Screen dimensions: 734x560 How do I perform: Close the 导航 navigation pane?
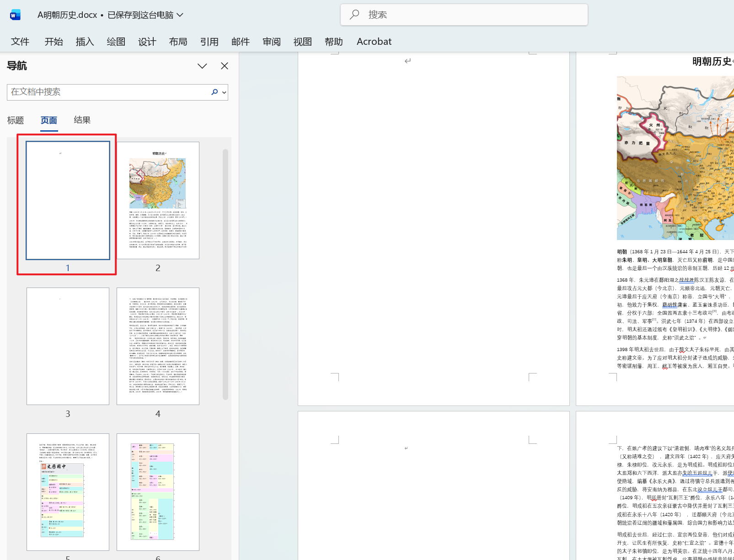[224, 65]
